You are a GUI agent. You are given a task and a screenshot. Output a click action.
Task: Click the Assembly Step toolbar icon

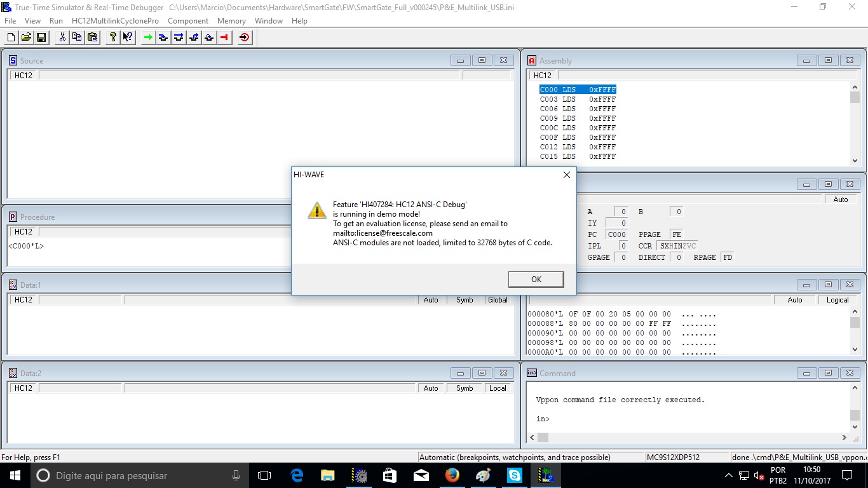point(209,37)
